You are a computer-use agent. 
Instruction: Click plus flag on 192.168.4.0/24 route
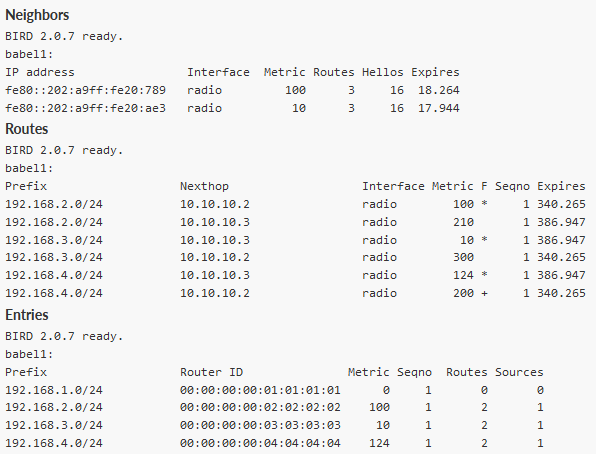coord(484,293)
